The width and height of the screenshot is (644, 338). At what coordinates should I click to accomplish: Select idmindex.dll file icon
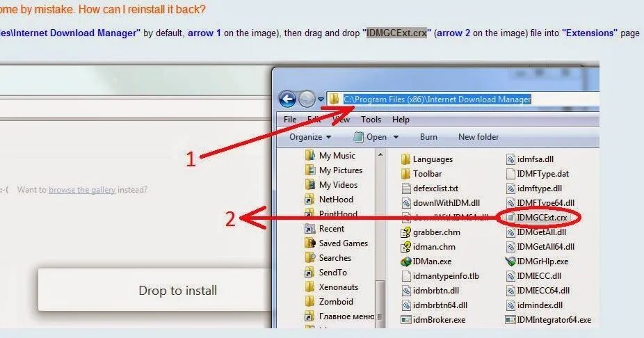510,305
